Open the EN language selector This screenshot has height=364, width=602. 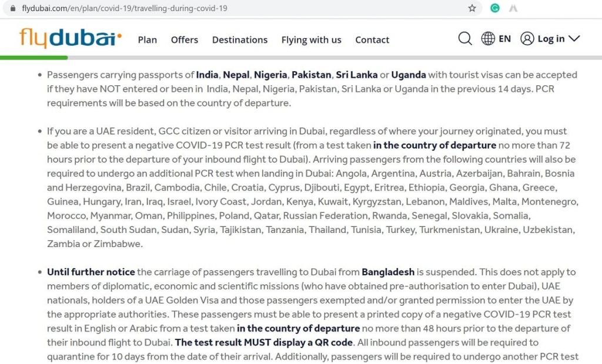(504, 39)
